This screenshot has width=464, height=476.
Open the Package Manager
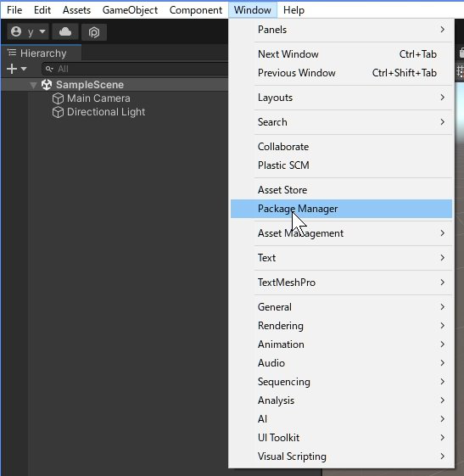tap(341, 209)
